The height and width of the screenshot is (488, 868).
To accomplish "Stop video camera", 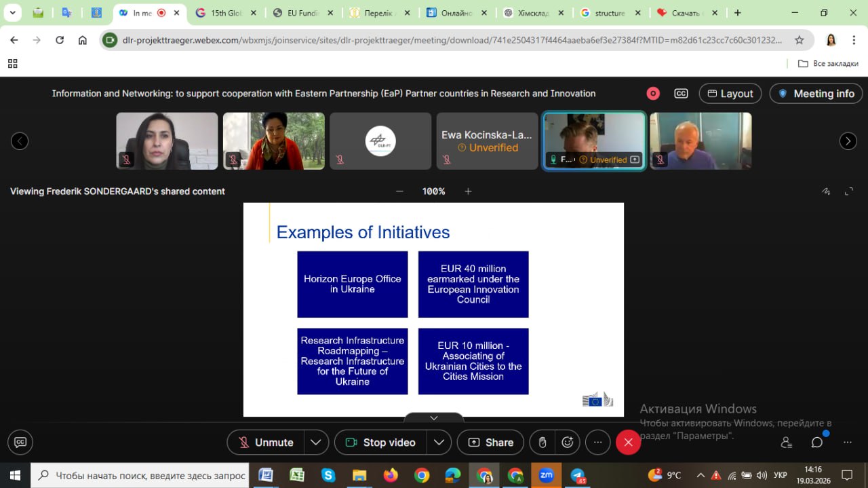I will click(x=381, y=443).
